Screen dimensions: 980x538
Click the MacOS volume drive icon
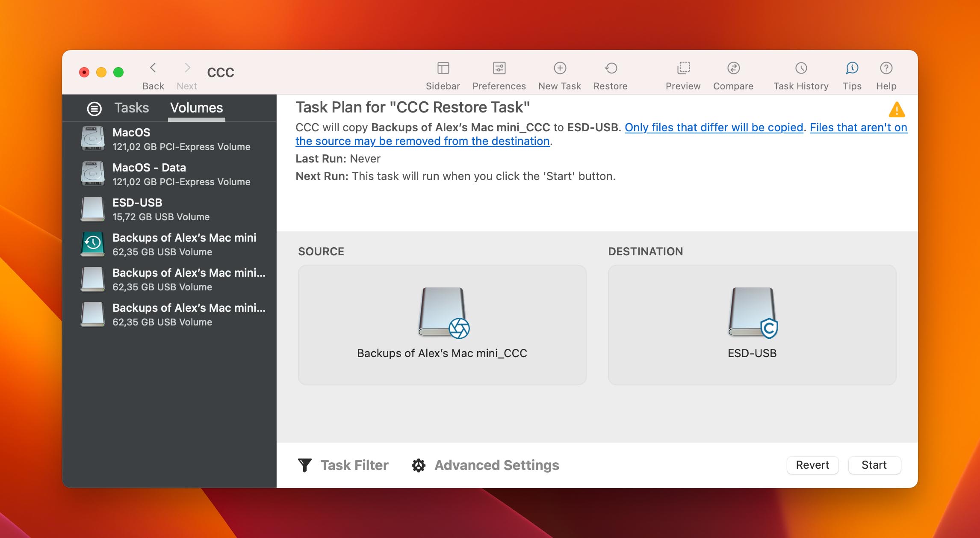(x=93, y=139)
